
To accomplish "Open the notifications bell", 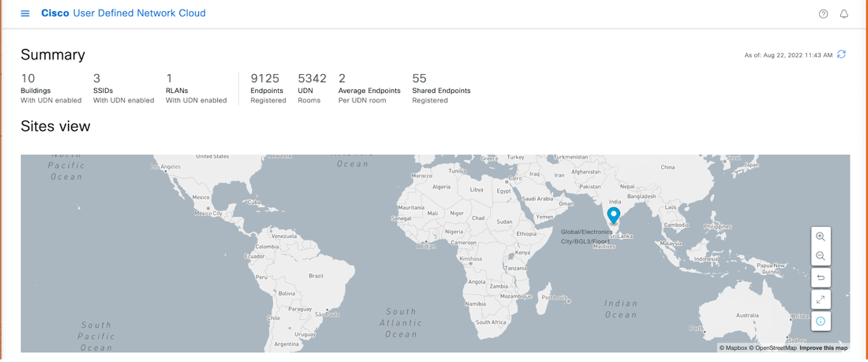I will tap(844, 14).
